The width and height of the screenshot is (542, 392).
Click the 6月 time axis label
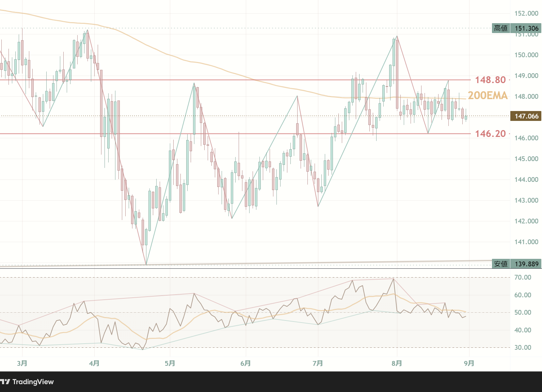click(x=245, y=363)
